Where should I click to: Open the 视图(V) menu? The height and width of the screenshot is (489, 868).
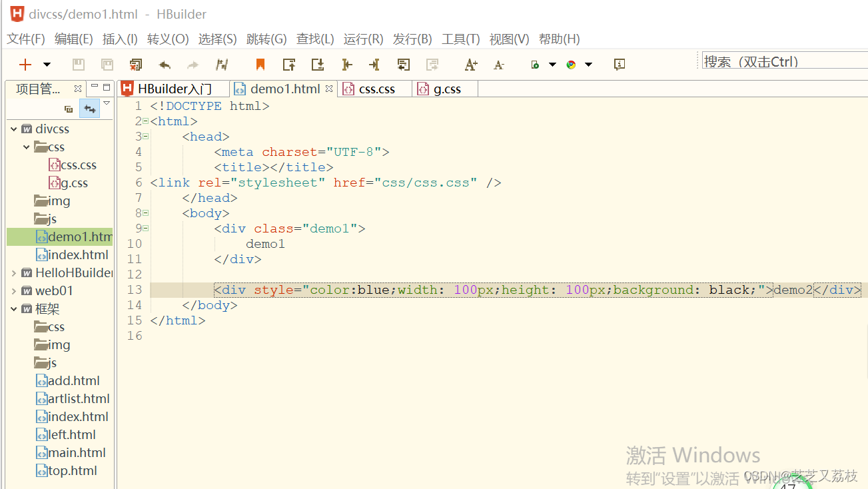point(510,39)
